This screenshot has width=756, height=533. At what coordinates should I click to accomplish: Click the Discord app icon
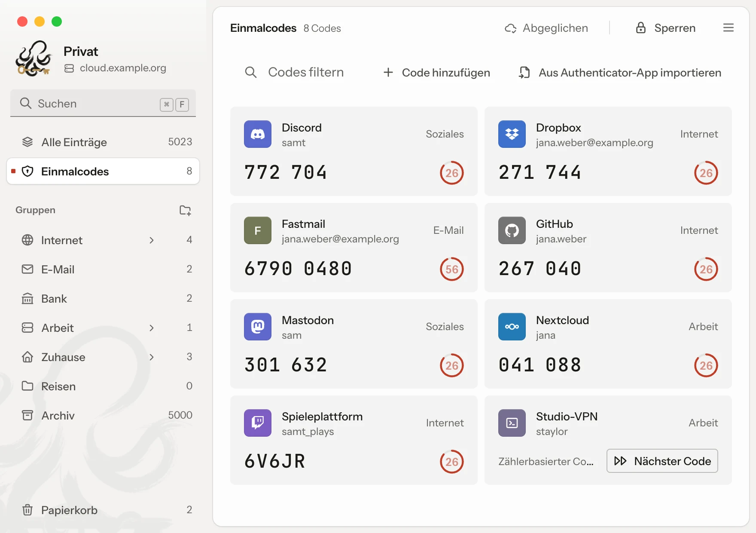(x=258, y=134)
